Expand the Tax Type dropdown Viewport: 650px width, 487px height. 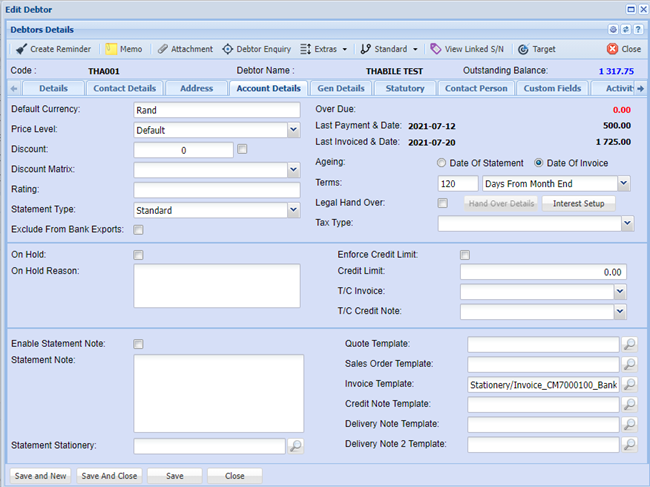(x=625, y=223)
